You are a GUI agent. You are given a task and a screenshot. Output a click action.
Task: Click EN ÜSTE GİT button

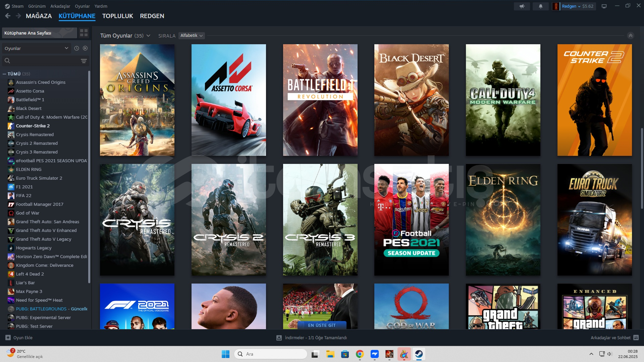point(322,325)
